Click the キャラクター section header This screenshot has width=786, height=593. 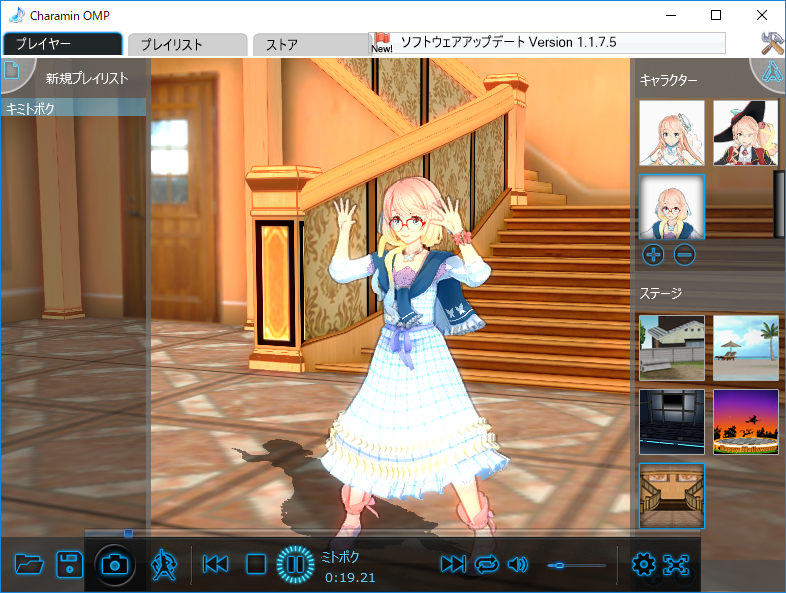click(x=668, y=80)
